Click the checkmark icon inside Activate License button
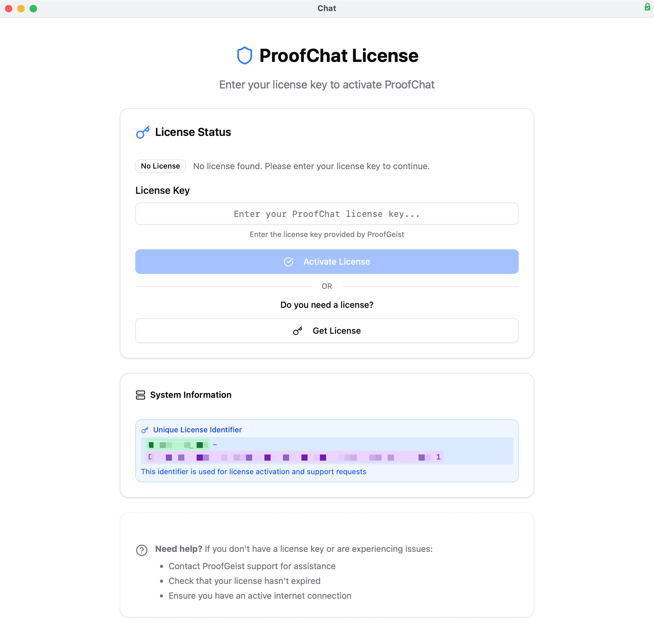Screen dimensions: 654x644 point(288,262)
